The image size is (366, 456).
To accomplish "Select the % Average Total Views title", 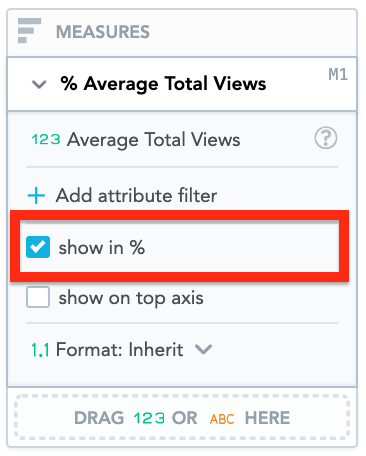I will [x=163, y=83].
